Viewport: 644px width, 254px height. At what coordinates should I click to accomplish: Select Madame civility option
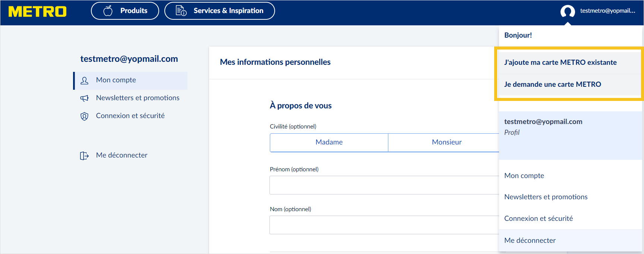point(329,142)
